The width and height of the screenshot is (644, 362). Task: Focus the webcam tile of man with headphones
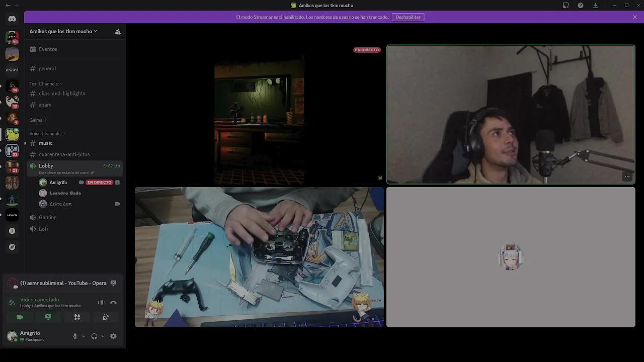[511, 115]
